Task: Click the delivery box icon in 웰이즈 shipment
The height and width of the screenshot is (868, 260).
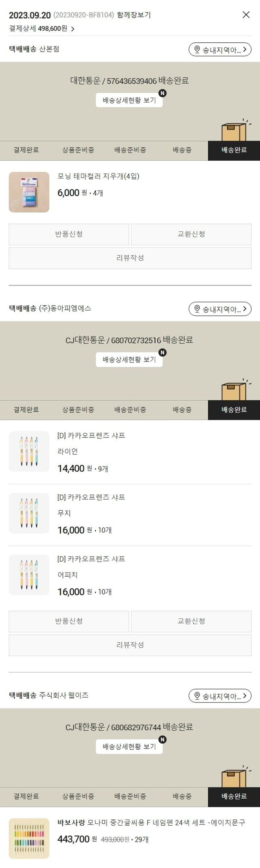Action: click(234, 777)
